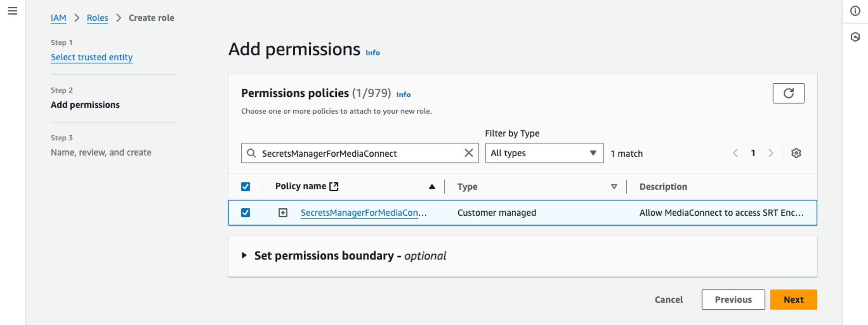This screenshot has width=868, height=325.
Task: Toggle the select-all policies checkbox
Action: (246, 187)
